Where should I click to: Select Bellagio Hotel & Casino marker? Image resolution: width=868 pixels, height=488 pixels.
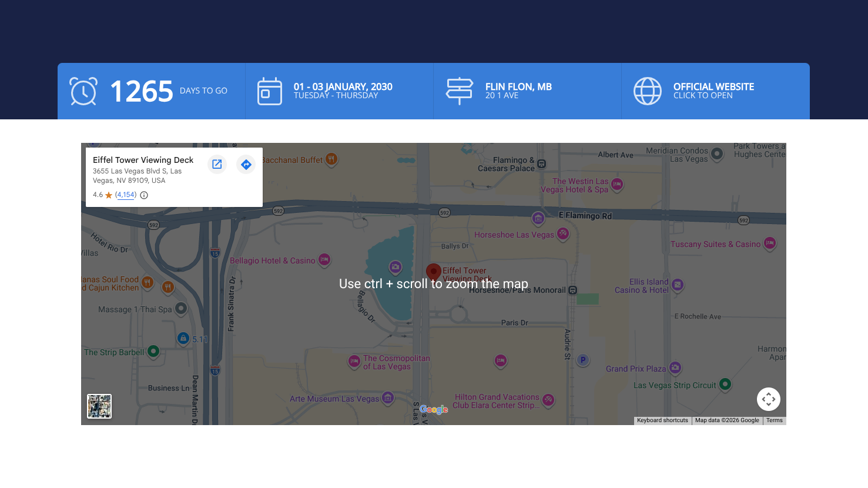(x=324, y=259)
